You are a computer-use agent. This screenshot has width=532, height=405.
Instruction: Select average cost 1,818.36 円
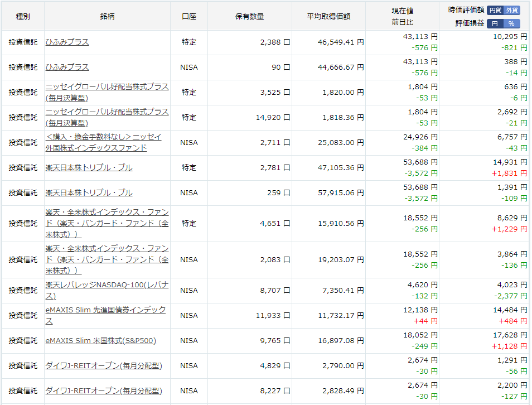(x=343, y=118)
